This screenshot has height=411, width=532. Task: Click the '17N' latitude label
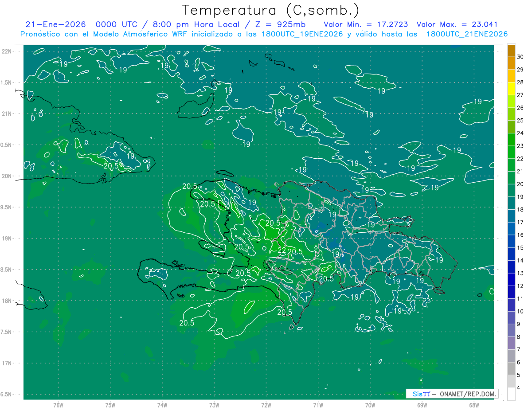(x=8, y=364)
